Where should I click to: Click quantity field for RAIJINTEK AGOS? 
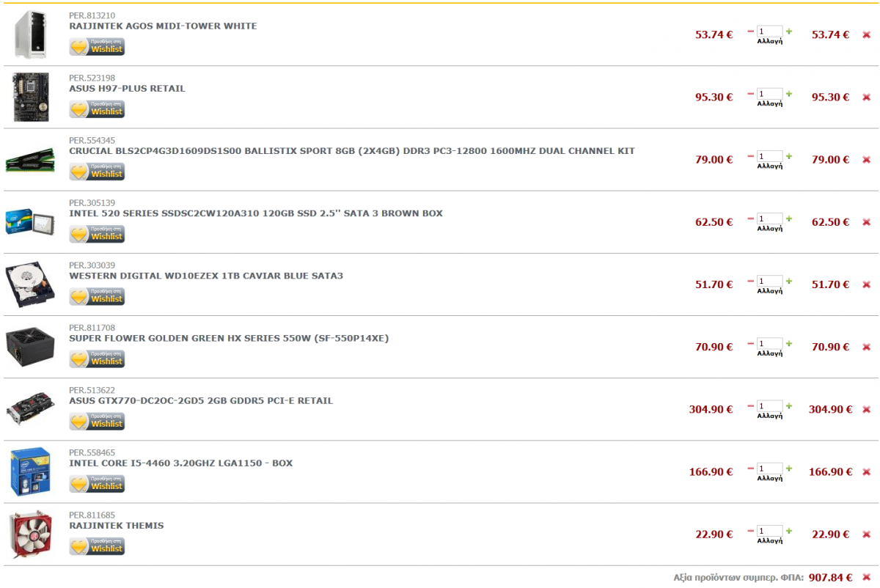tap(770, 32)
